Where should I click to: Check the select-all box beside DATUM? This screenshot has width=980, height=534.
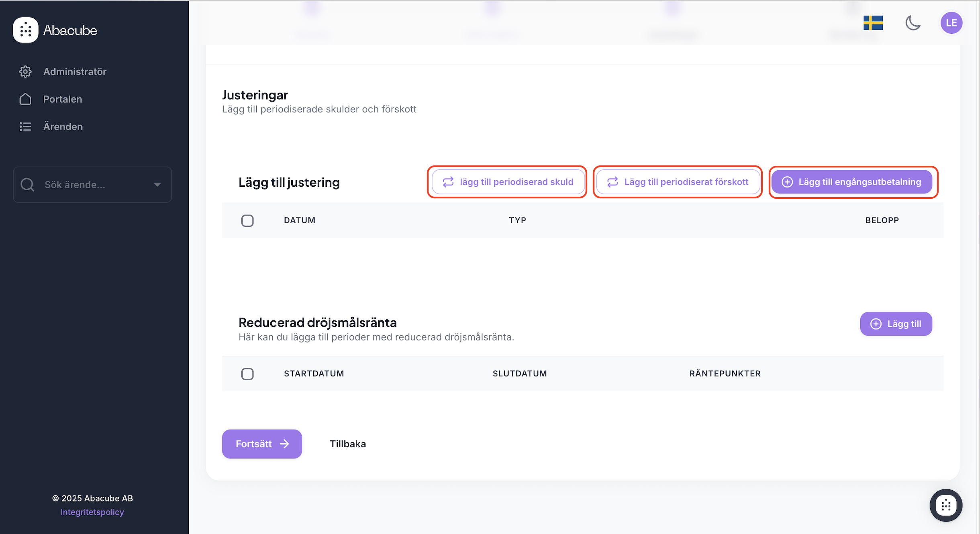(x=247, y=220)
